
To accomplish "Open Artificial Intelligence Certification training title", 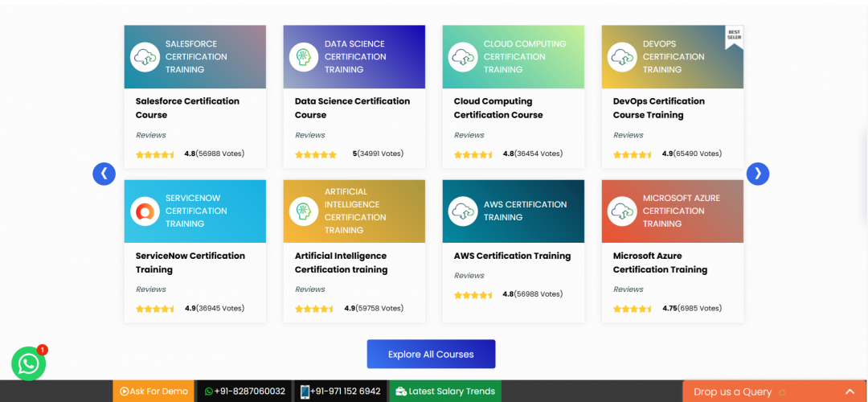I will point(341,262).
